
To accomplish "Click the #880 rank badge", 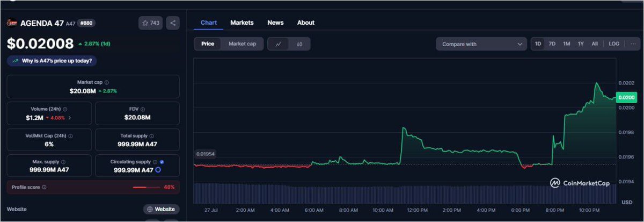I will (x=86, y=23).
